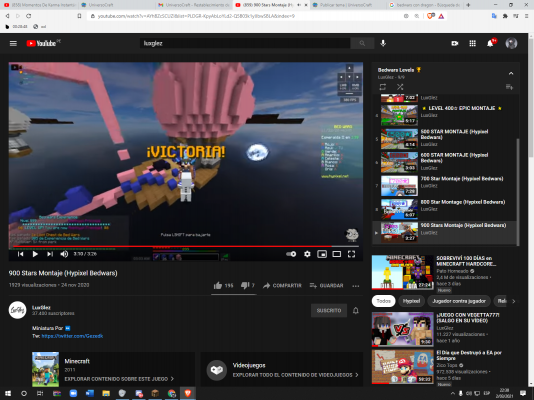
Task: Reload the page in the browser
Action: point(29,16)
